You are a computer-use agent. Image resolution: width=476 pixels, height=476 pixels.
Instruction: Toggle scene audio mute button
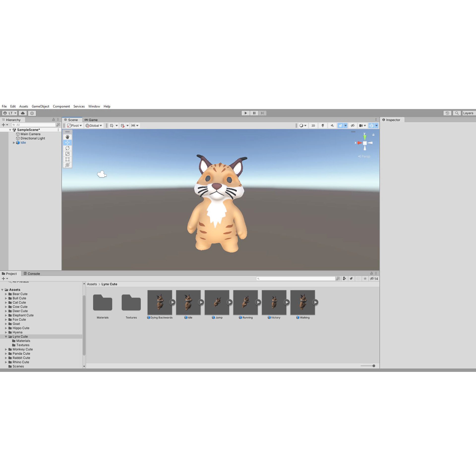[332, 125]
